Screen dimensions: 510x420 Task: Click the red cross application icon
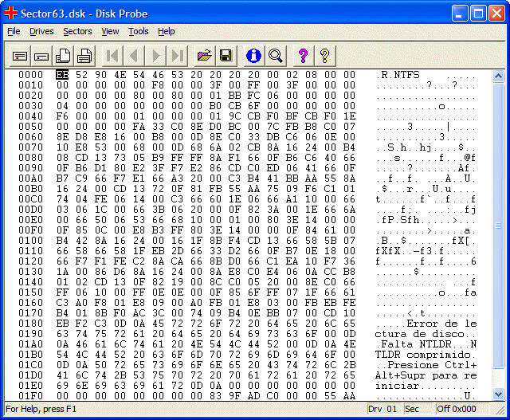(x=10, y=14)
